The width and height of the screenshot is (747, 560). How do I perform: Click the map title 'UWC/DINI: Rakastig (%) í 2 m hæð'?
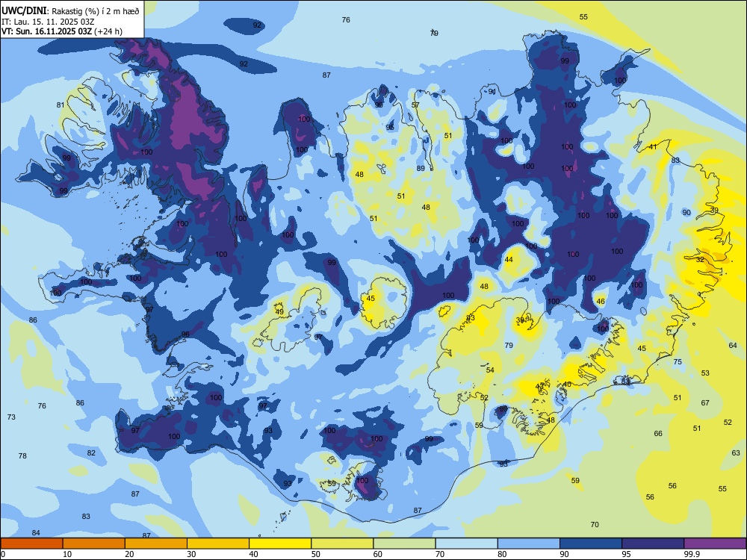pyautogui.click(x=70, y=11)
